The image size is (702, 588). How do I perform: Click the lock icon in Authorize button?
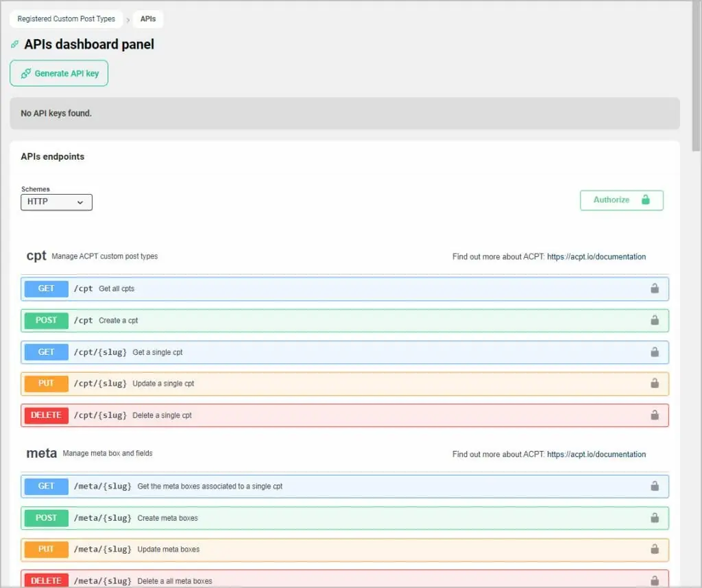(646, 199)
